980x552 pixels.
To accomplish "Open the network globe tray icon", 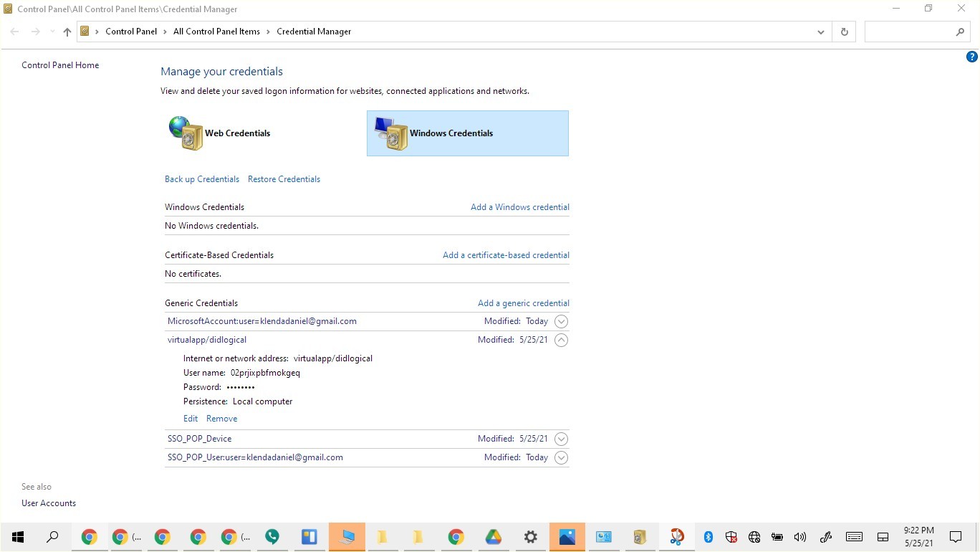I will pos(754,537).
